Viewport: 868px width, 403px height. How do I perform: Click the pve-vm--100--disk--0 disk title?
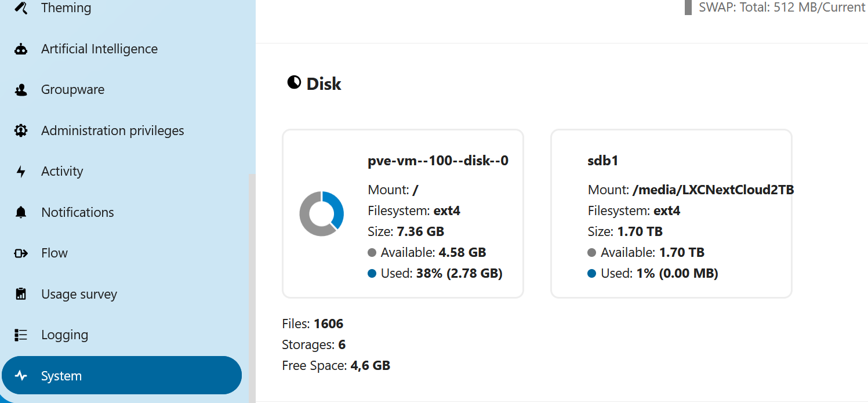(x=438, y=161)
